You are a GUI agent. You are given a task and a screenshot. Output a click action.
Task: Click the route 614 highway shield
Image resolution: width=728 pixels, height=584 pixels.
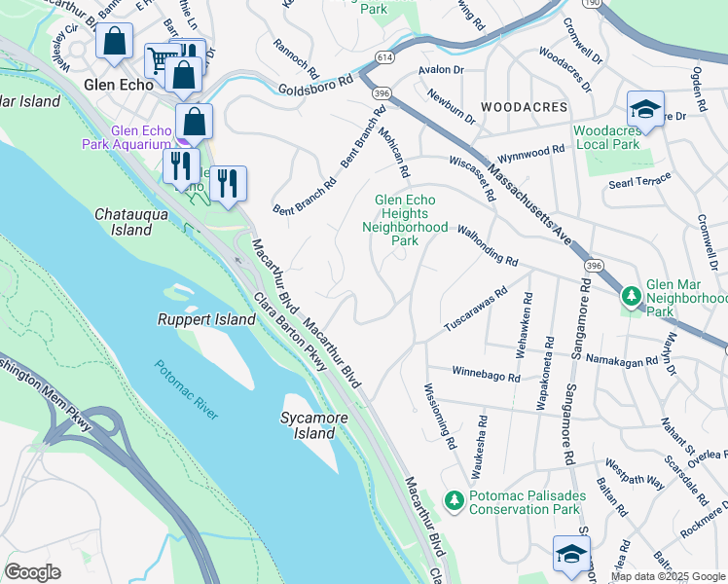(x=384, y=57)
